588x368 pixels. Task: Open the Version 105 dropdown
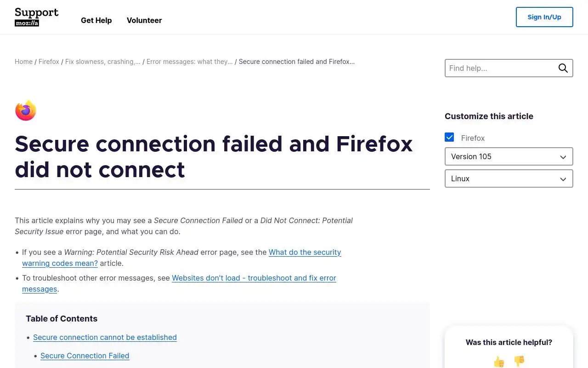[509, 156]
